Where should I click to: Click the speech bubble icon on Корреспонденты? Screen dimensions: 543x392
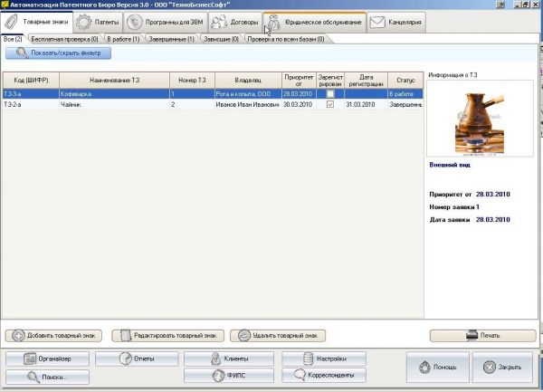click(x=300, y=375)
